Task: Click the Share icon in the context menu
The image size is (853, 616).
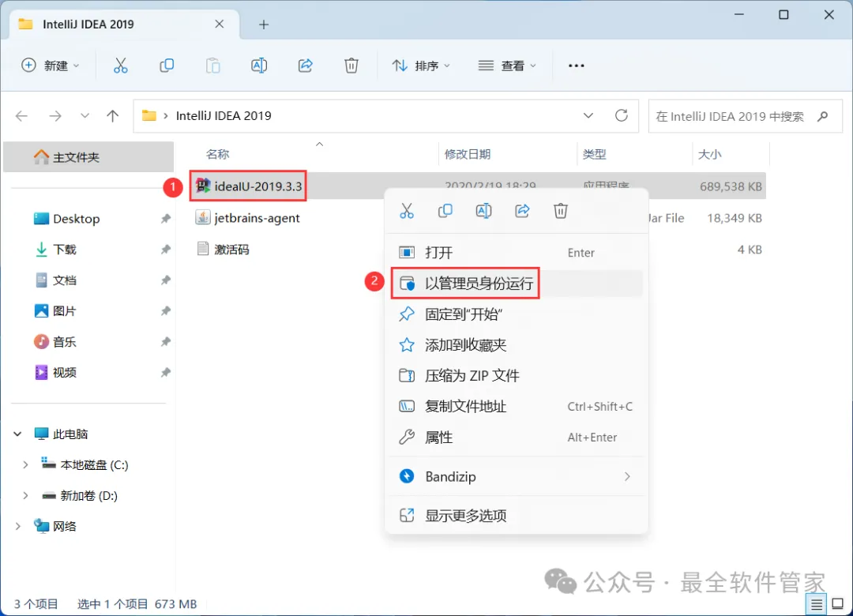Action: click(x=522, y=211)
